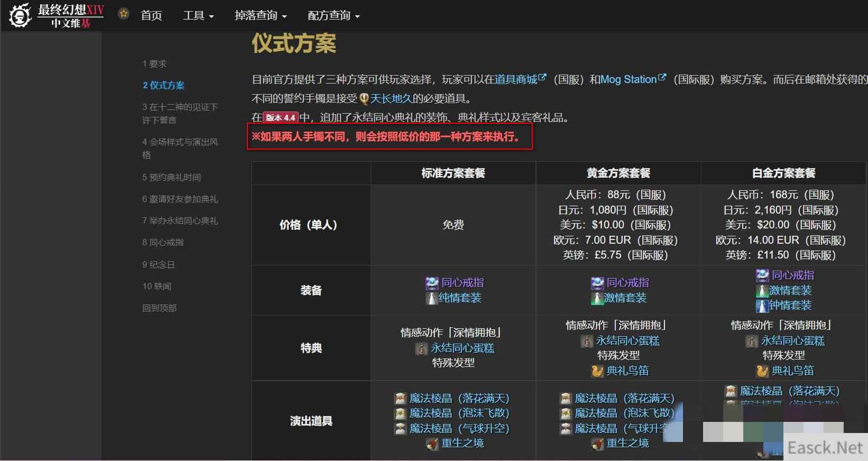Open 永结同心蛋糕 link in 白金方案 column
The width and height of the screenshot is (868, 461).
pyautogui.click(x=793, y=340)
